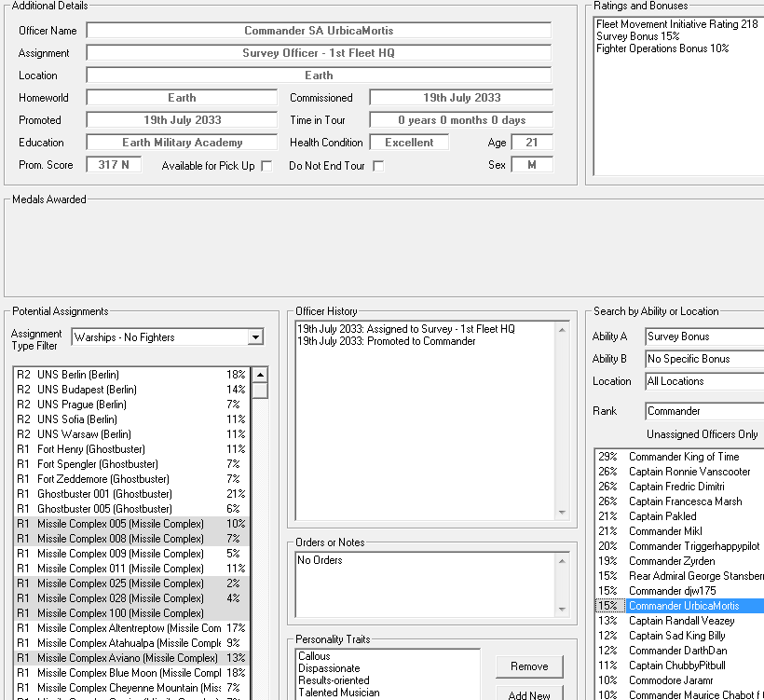Open the Rank combo box
This screenshot has width=764, height=700.
tap(704, 411)
